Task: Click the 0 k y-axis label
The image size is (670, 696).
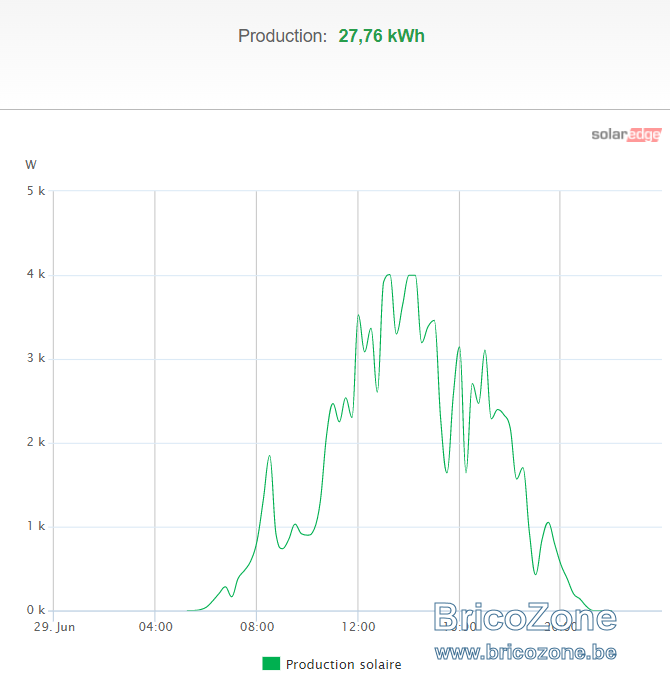Action: (x=36, y=610)
